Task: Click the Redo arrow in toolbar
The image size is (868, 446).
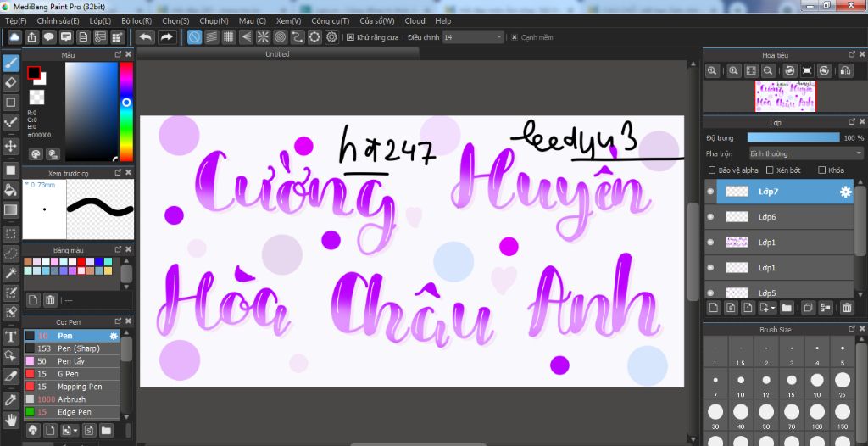Action: click(x=166, y=37)
